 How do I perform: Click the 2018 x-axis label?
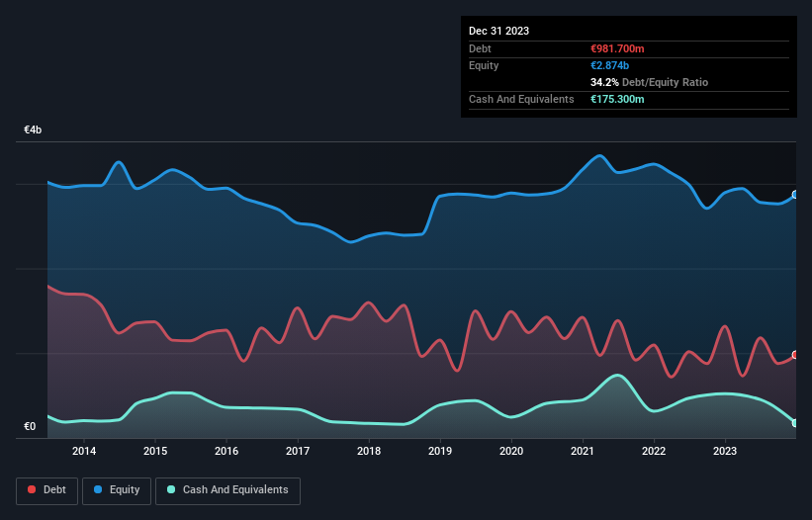[x=369, y=451]
